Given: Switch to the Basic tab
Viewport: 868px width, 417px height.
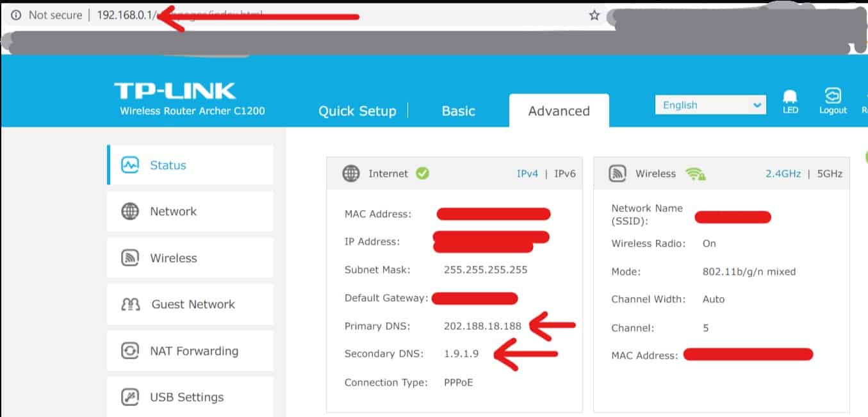Looking at the screenshot, I should 458,111.
